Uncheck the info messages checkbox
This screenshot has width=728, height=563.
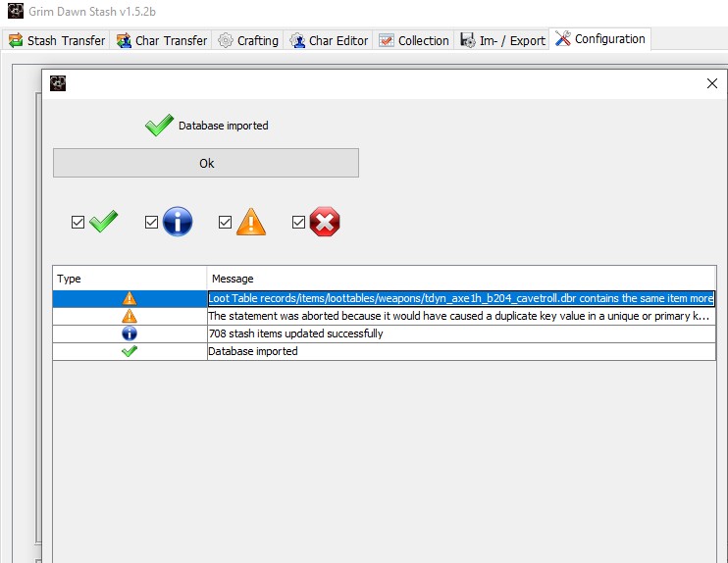(151, 223)
